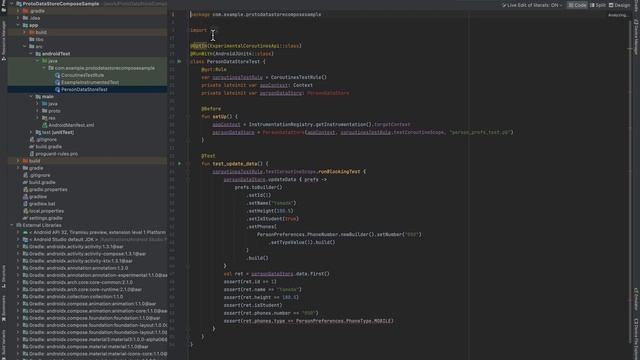Click the gradlew.bat file icon
The width and height of the screenshot is (640, 360).
[25, 204]
